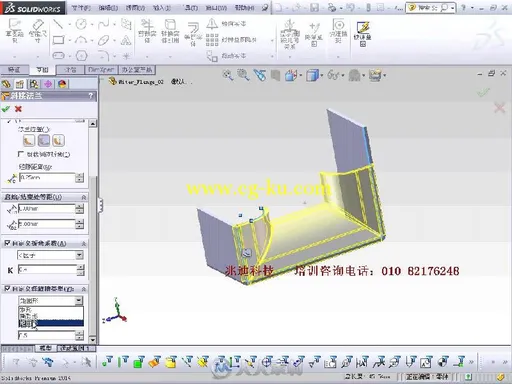Open the relief type dropdown
The image size is (512, 384).
click(x=79, y=300)
